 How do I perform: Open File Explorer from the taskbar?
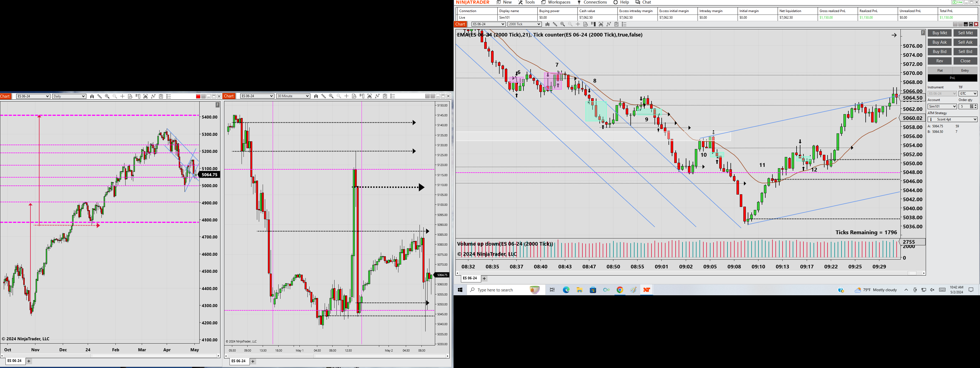tap(579, 290)
